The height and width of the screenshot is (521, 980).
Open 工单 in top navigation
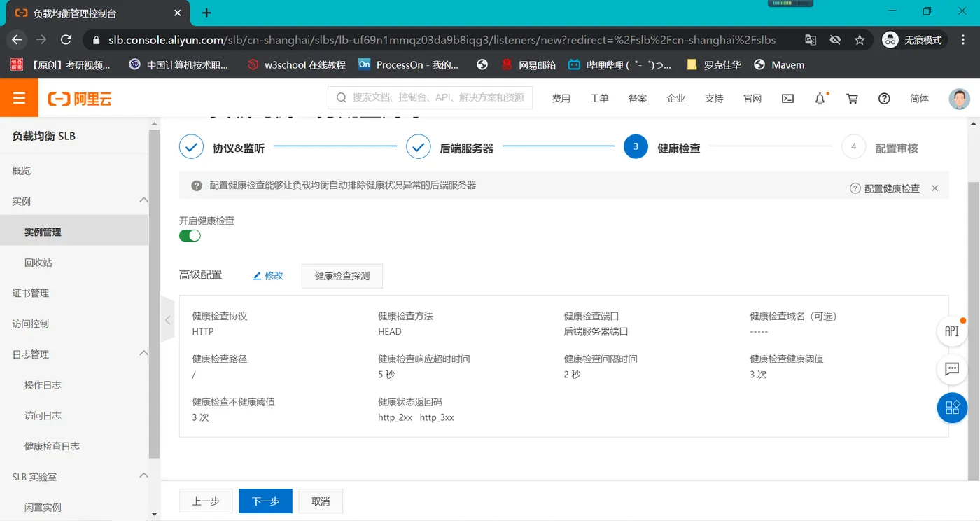tap(599, 99)
